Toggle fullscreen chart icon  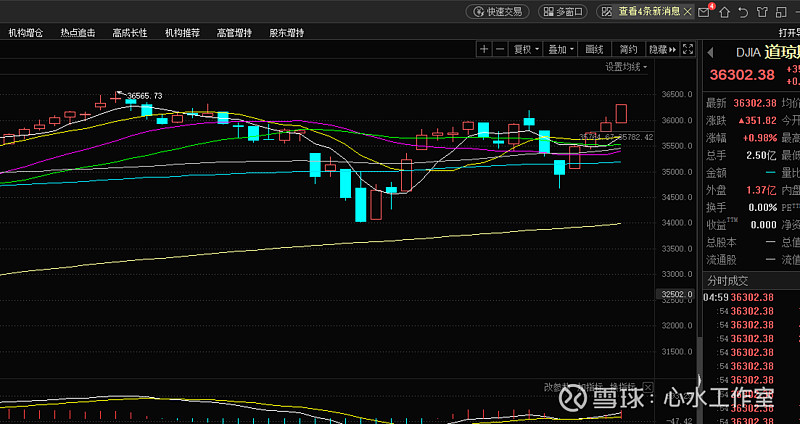pyautogui.click(x=688, y=49)
